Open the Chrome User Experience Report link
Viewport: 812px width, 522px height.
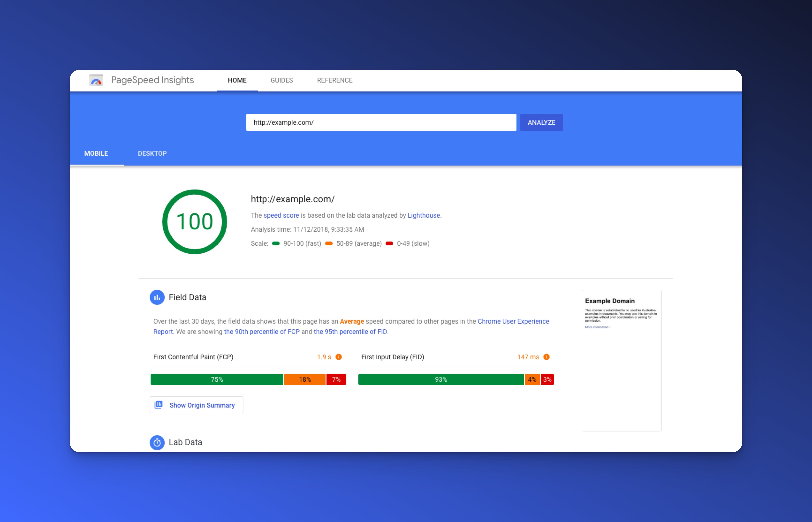513,321
